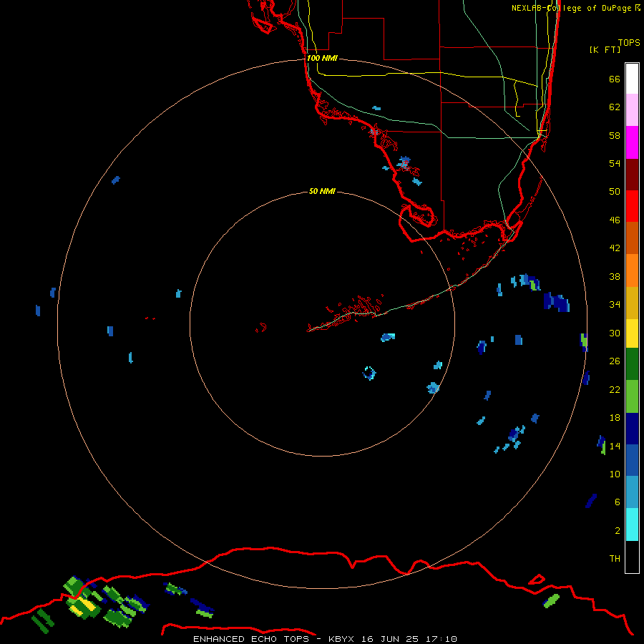Click the 100 NMI range ring label
644x644 pixels.
pyautogui.click(x=322, y=58)
